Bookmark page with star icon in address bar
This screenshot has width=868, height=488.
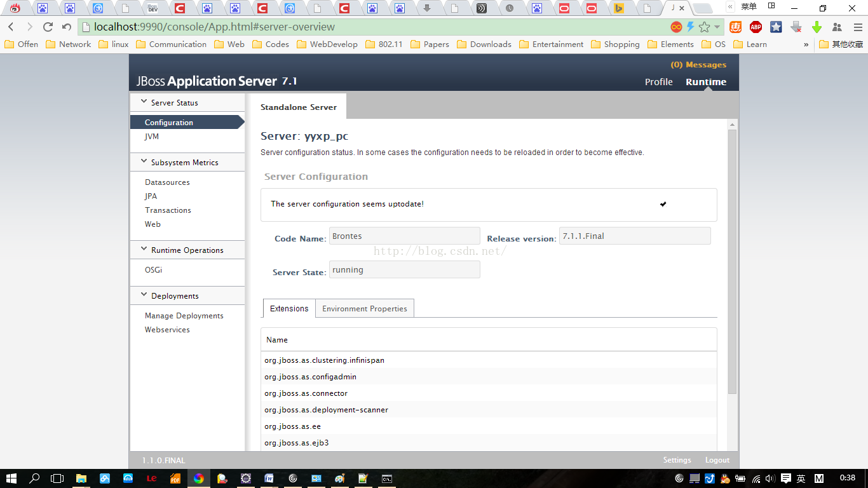coord(704,27)
